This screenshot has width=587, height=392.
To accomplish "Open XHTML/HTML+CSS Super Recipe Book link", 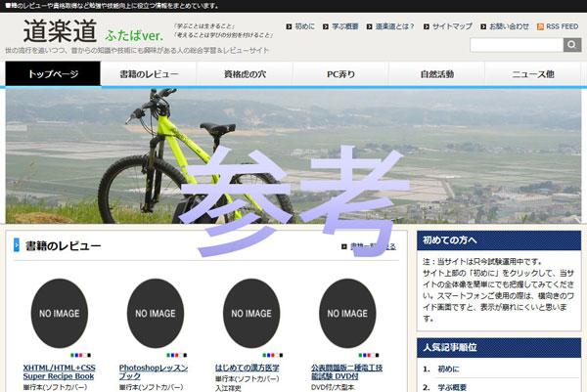I will [x=59, y=371].
